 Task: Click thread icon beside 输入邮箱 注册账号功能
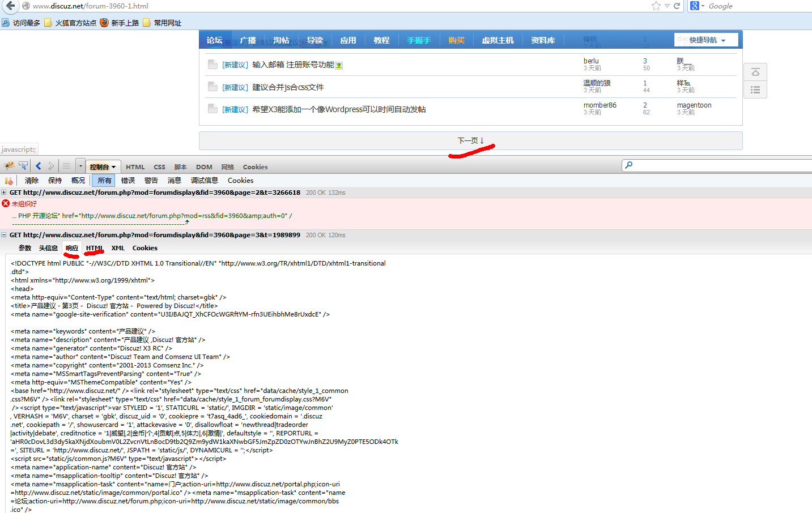click(212, 64)
